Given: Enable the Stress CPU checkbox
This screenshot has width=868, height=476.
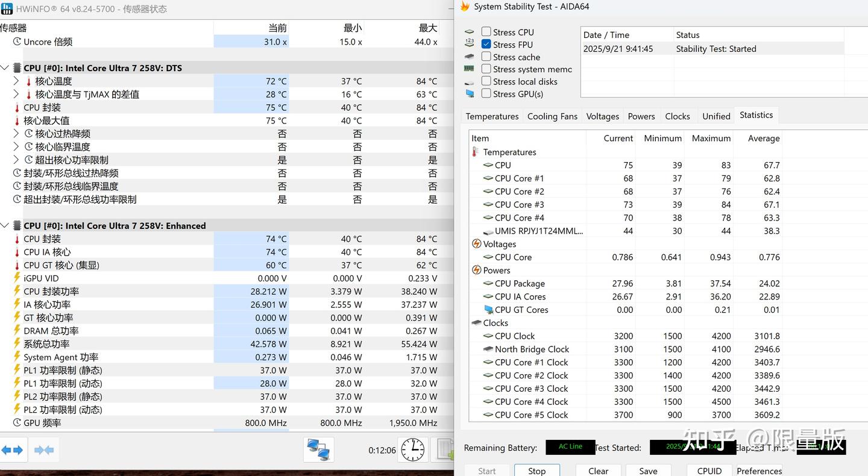Looking at the screenshot, I should 486,32.
